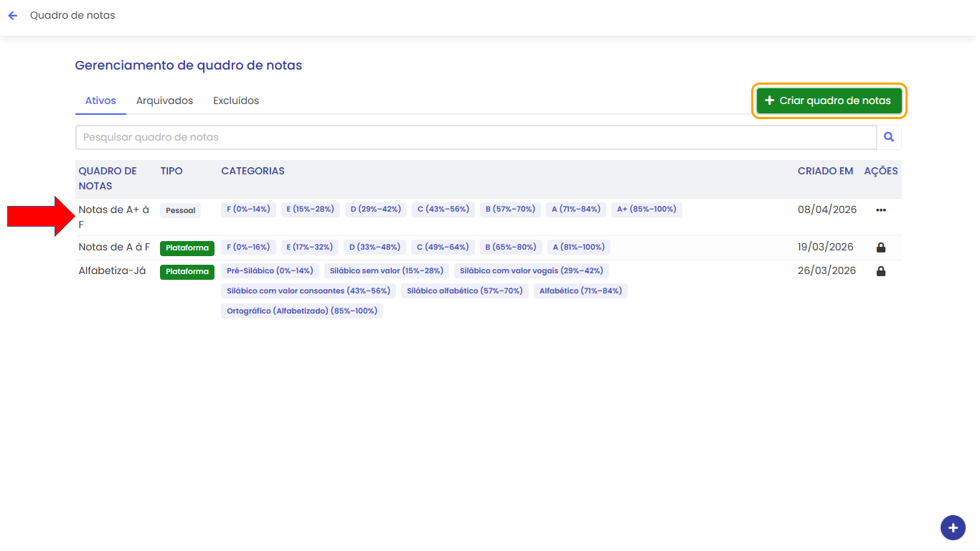Click the A (81%-100%) category chip
Screen dimensions: 980x551
pos(578,247)
